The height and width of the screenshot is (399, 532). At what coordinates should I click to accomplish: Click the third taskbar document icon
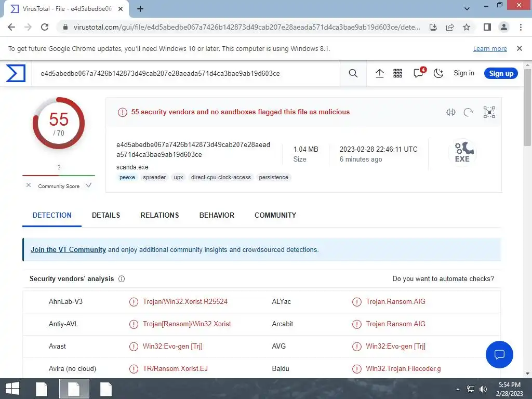click(x=106, y=389)
